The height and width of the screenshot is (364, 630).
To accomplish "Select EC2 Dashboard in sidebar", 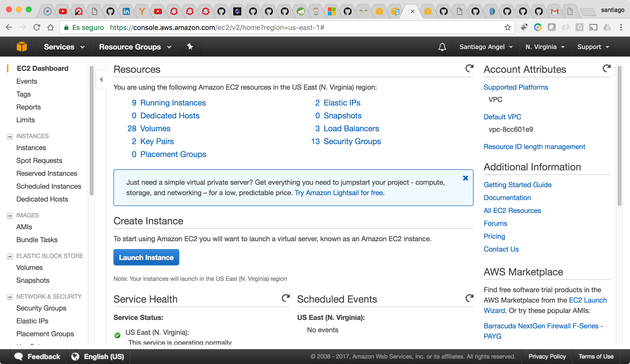I will pos(43,68).
